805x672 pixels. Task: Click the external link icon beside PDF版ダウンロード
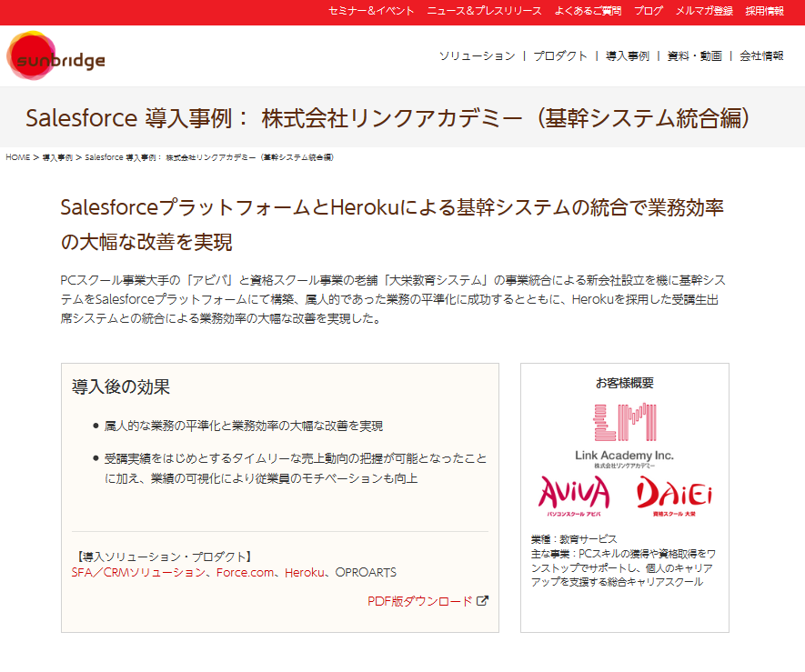click(482, 601)
